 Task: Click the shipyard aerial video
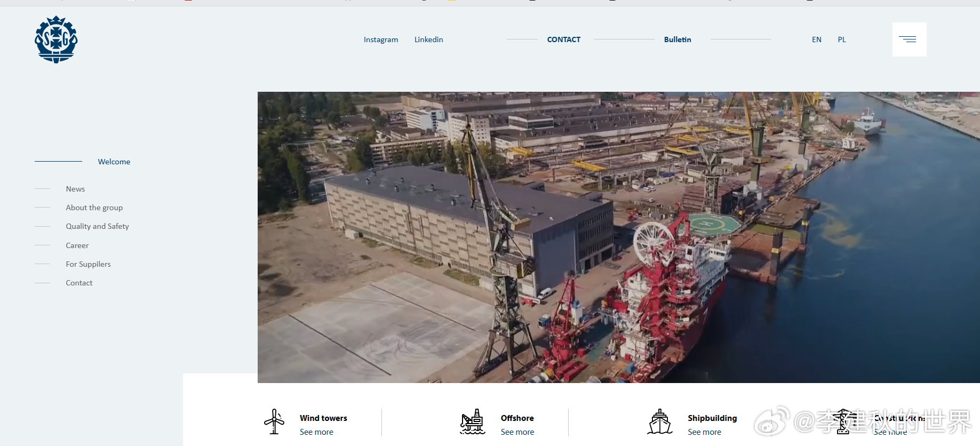[x=619, y=237]
